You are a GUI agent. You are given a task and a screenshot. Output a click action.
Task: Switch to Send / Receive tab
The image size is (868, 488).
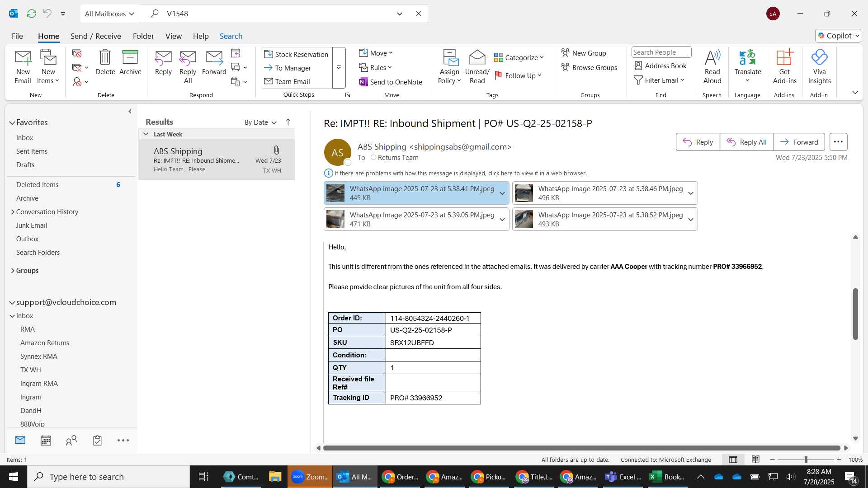coord(95,36)
